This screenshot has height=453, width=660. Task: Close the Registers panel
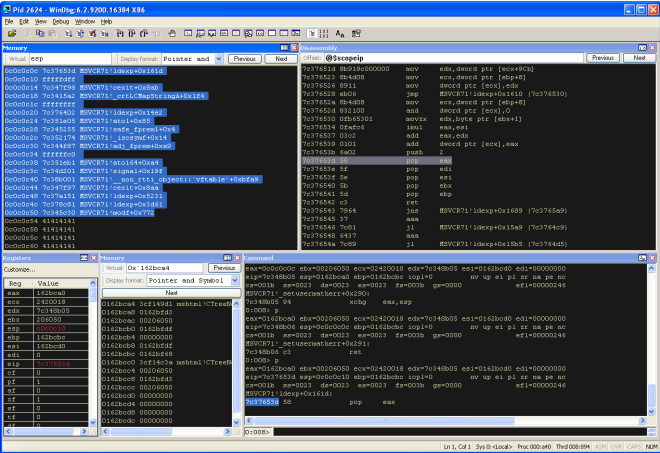pos(93,257)
